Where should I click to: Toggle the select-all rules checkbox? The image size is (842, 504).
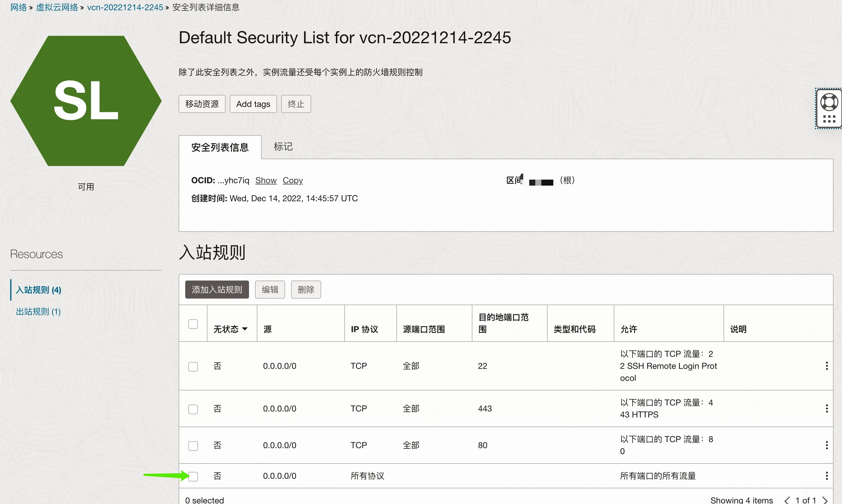pyautogui.click(x=193, y=324)
